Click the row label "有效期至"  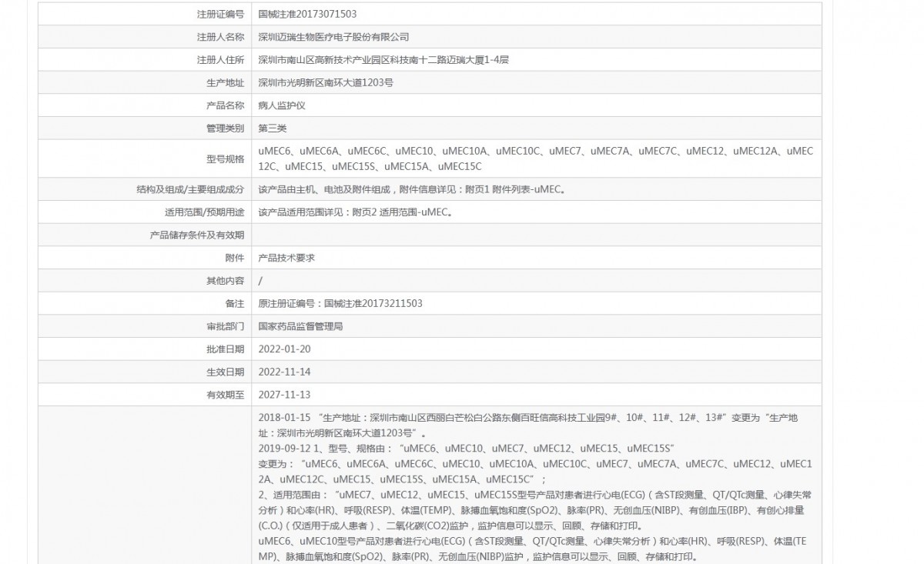coord(226,395)
